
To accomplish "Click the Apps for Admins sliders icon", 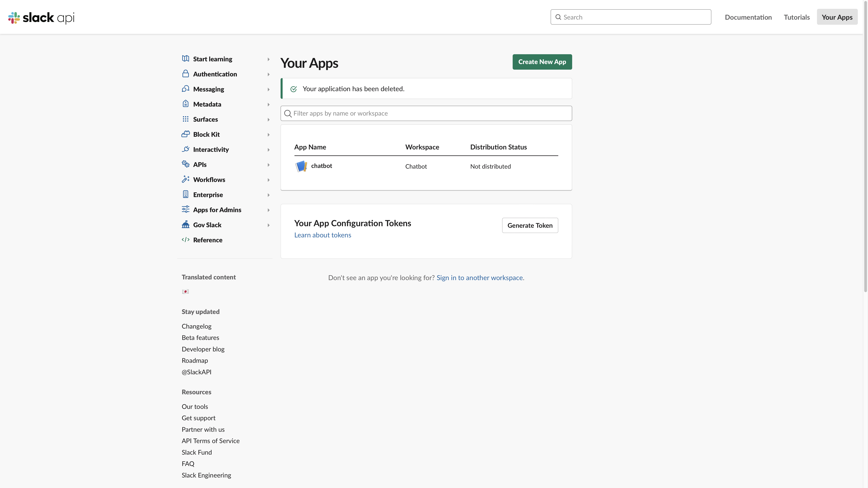I will point(185,209).
